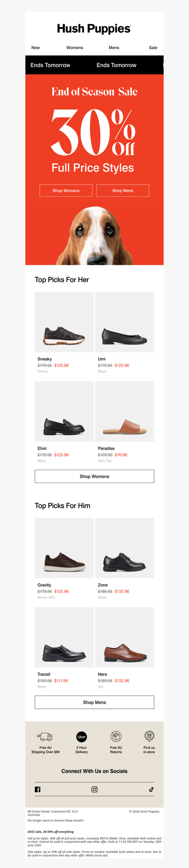This screenshot has width=189, height=868.
Task: Click the Shop Mens button below Nero
Action: click(x=94, y=702)
